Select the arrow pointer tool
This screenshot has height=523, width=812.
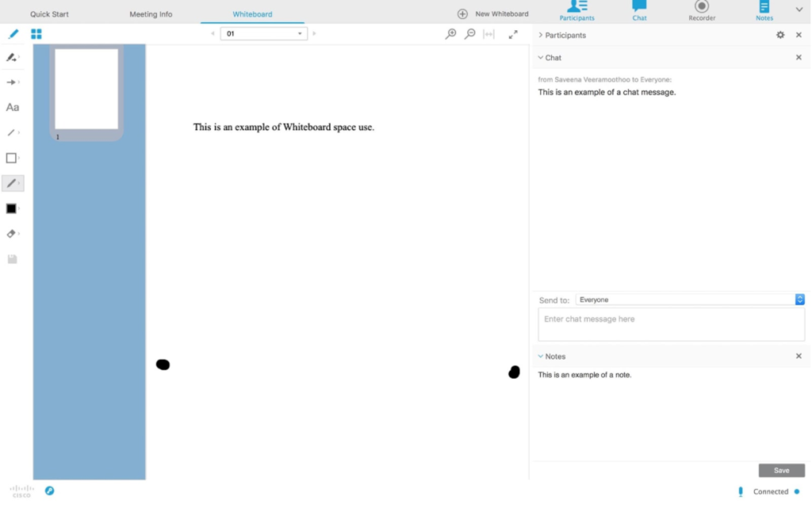[12, 82]
